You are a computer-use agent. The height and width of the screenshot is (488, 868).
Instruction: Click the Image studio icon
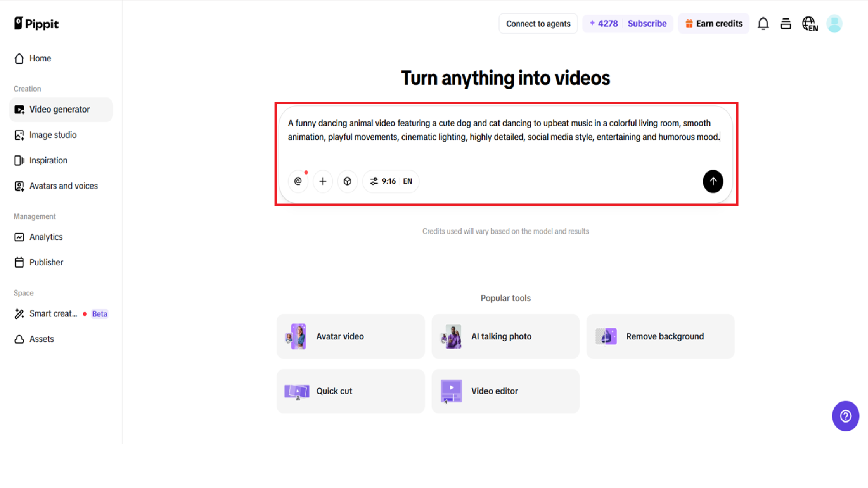[19, 135]
